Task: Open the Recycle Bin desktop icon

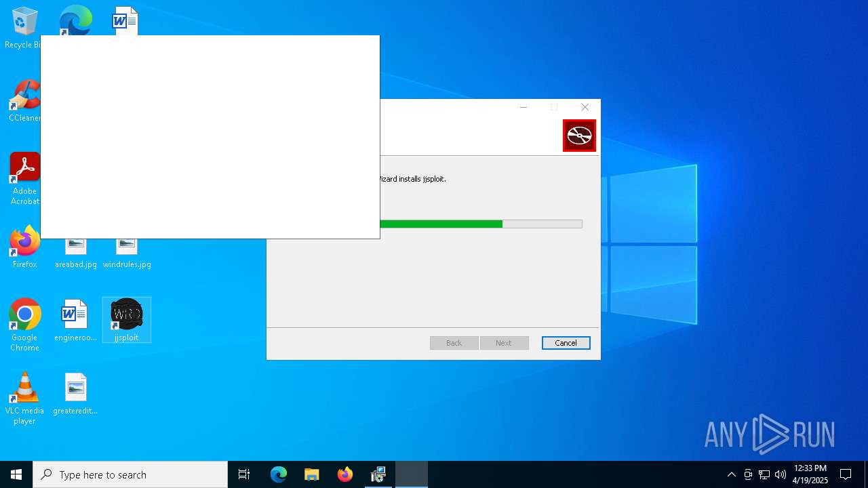Action: coord(23,28)
